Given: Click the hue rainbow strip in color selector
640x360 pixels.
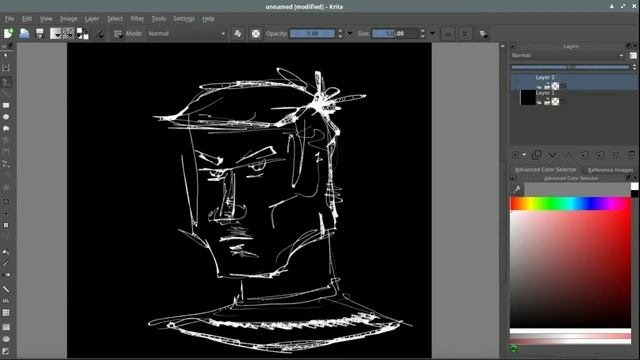Looking at the screenshot, I should 570,203.
